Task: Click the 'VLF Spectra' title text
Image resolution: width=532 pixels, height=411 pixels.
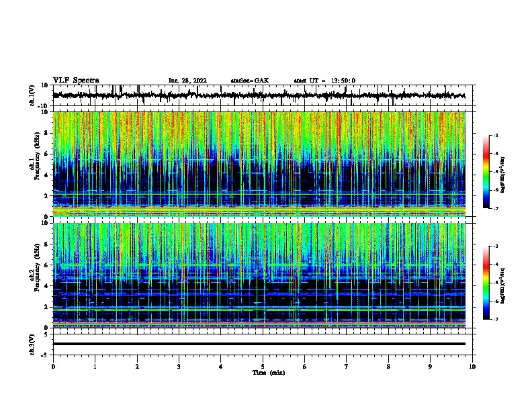Action: (x=76, y=81)
